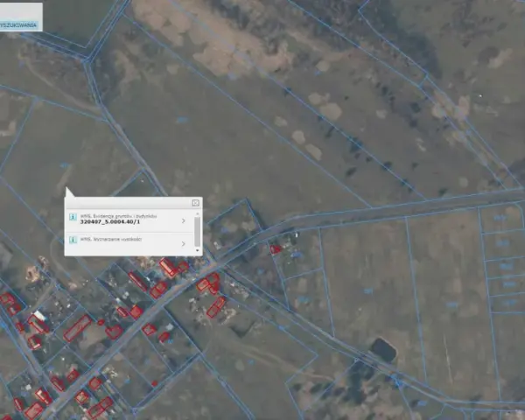Expand Wyznaczanie wysokości details chevron
The width and height of the screenshot is (525, 420).
click(183, 243)
